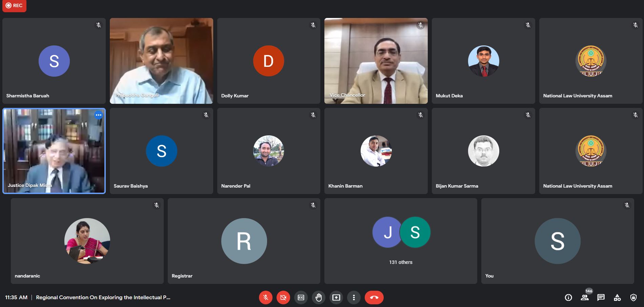The width and height of the screenshot is (644, 307).
Task: Open host controls shield icon
Action: coord(633,298)
